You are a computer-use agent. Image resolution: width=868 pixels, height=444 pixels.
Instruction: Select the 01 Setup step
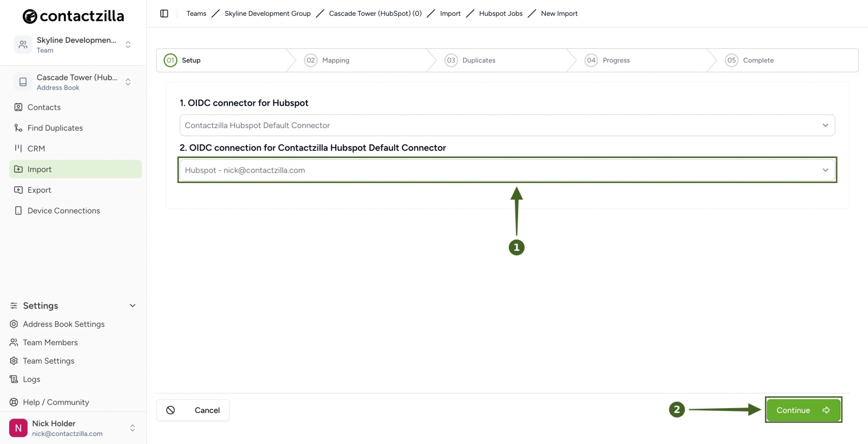226,60
